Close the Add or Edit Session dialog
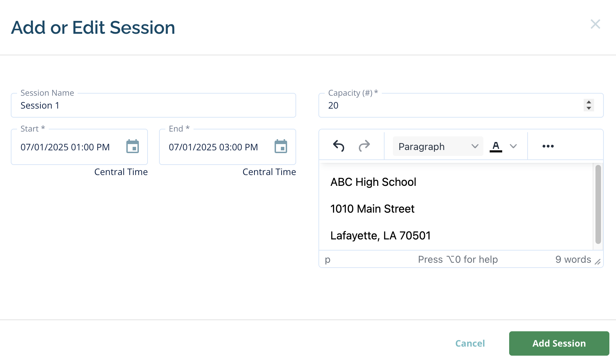Screen dimensions: 616x364 tap(595, 24)
